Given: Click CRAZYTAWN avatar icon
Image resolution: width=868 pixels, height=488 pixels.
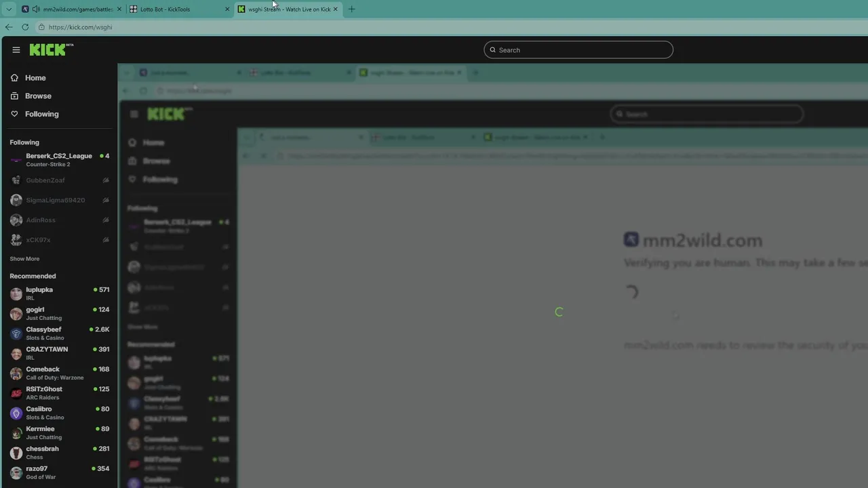Looking at the screenshot, I should [16, 353].
